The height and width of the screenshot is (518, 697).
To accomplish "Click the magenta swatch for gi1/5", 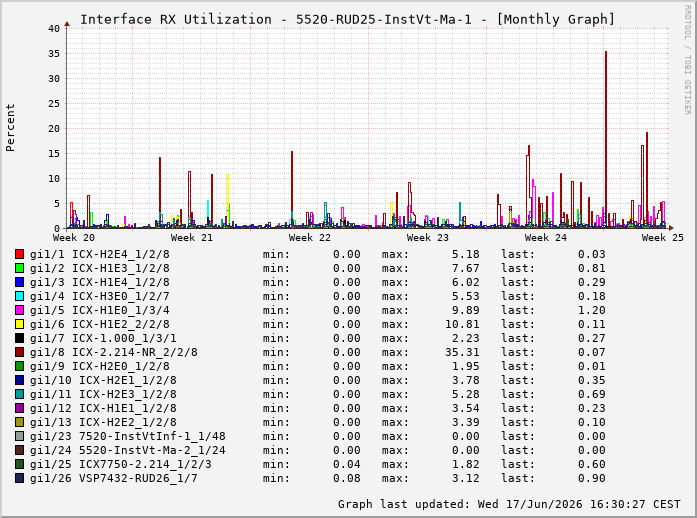I will 19,310.
